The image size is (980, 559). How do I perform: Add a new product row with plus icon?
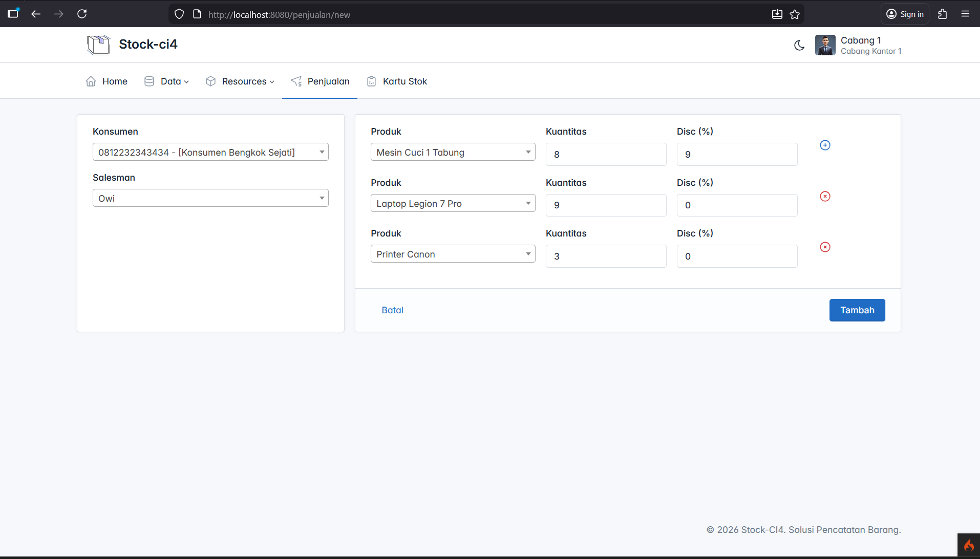(825, 145)
